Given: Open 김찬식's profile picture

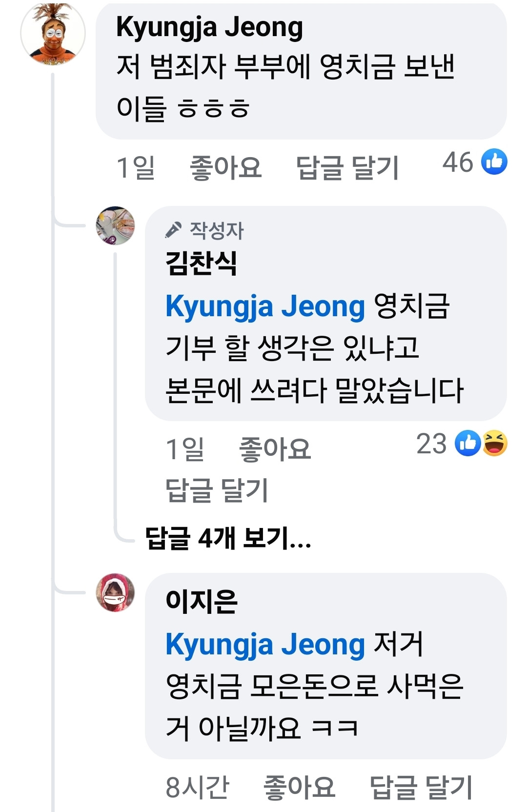Looking at the screenshot, I should 115,225.
